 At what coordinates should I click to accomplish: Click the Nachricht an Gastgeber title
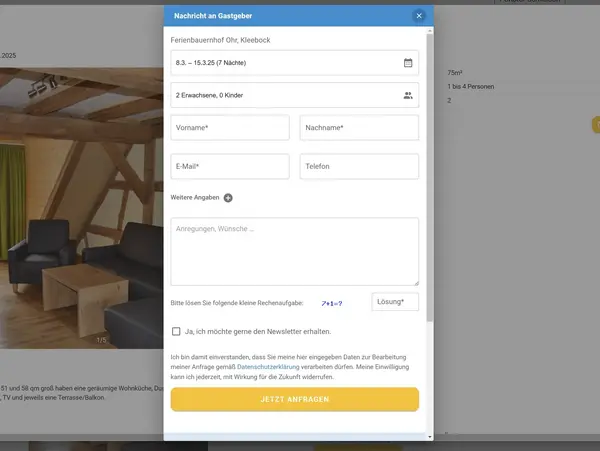tap(213, 16)
